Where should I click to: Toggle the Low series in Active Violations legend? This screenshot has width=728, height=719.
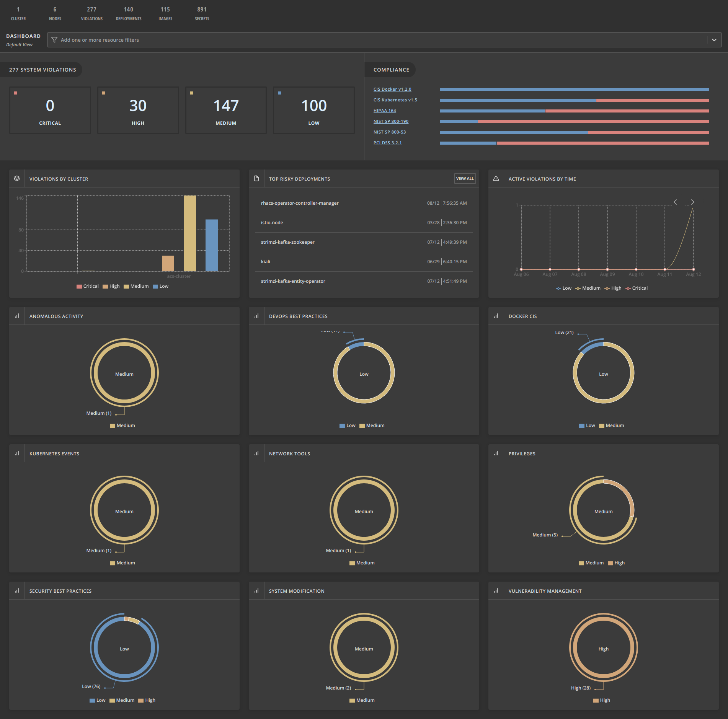point(563,288)
